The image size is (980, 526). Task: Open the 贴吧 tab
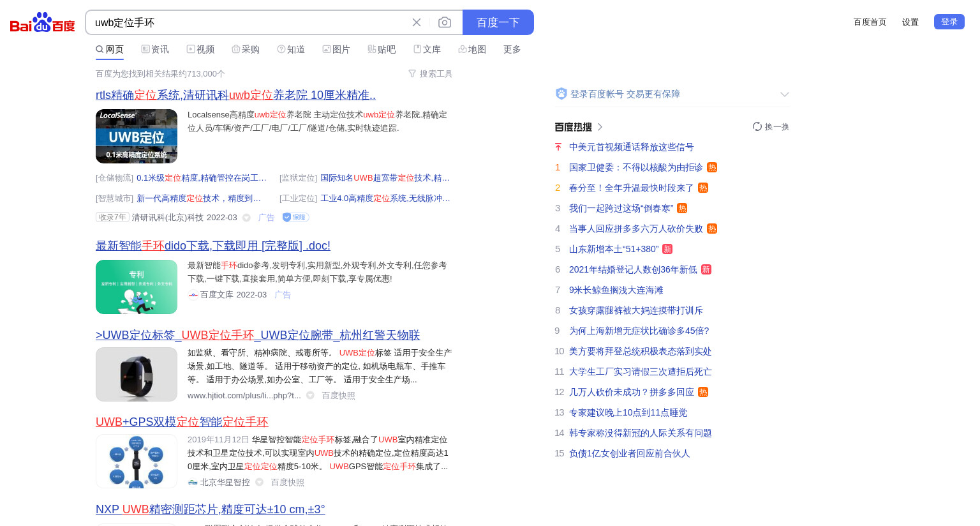382,49
